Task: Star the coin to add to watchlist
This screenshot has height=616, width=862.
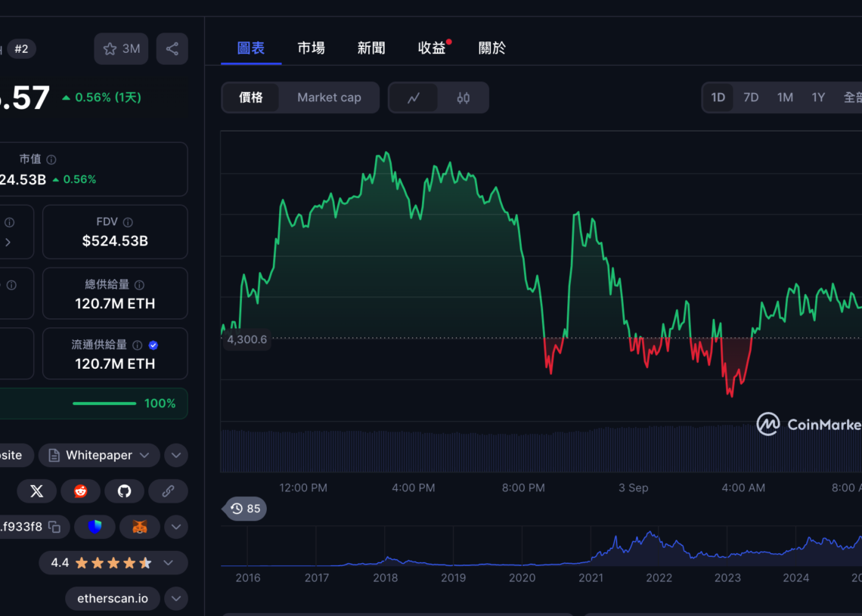Action: click(x=108, y=48)
